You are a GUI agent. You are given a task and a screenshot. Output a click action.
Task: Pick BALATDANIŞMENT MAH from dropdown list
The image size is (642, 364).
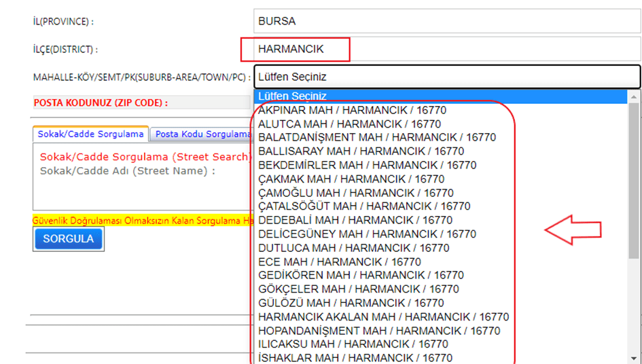(377, 137)
